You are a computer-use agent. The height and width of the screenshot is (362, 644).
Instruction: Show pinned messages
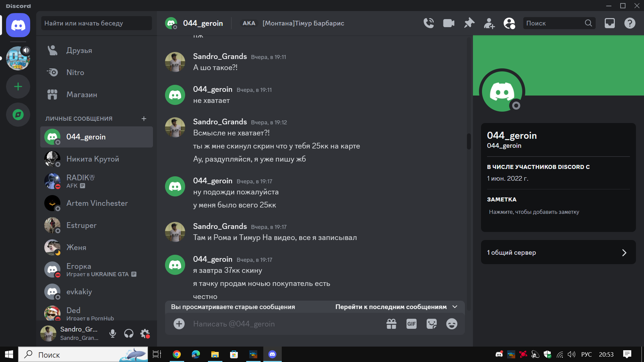(x=469, y=23)
